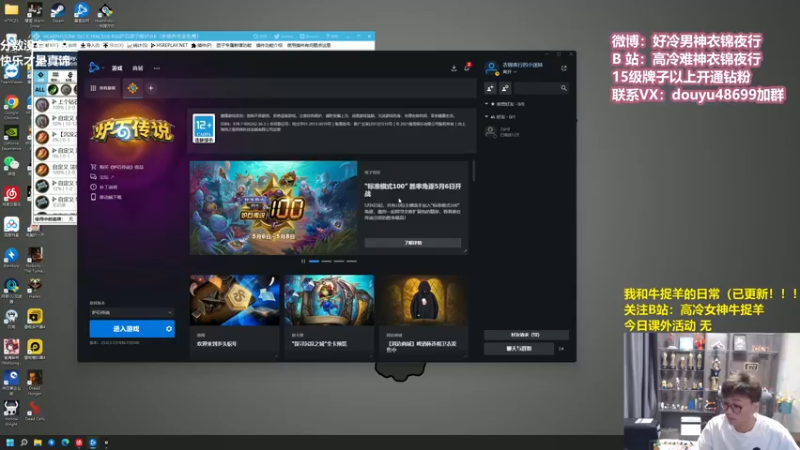Click Twitter link in Deck Tracker title bar

284,36
